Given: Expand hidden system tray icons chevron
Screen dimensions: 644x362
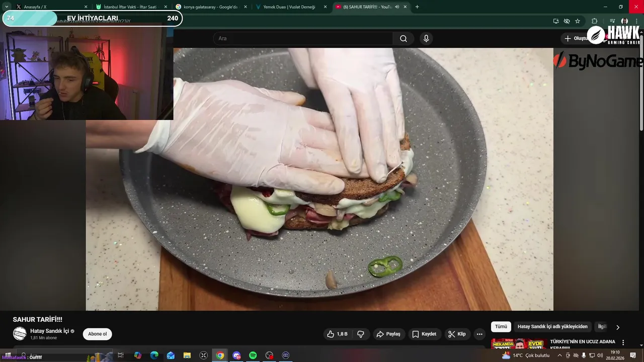Looking at the screenshot, I should (559, 355).
